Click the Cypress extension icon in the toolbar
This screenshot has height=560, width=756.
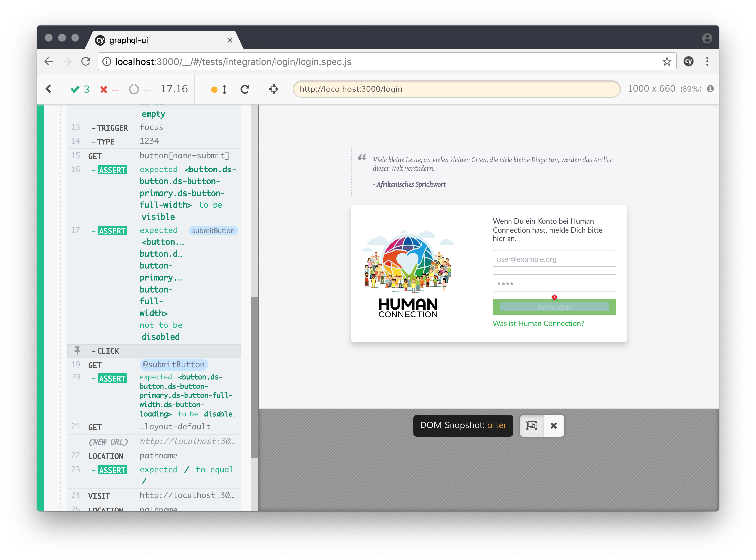pos(688,61)
